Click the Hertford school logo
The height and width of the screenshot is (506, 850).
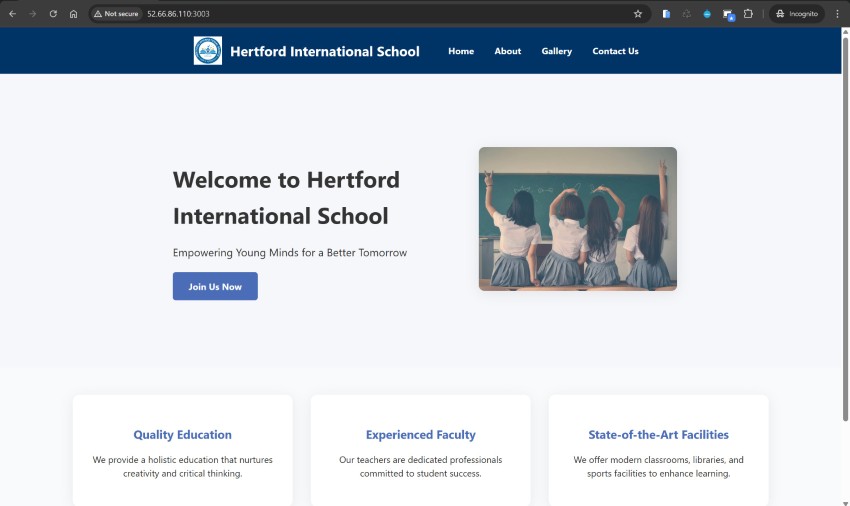point(208,51)
